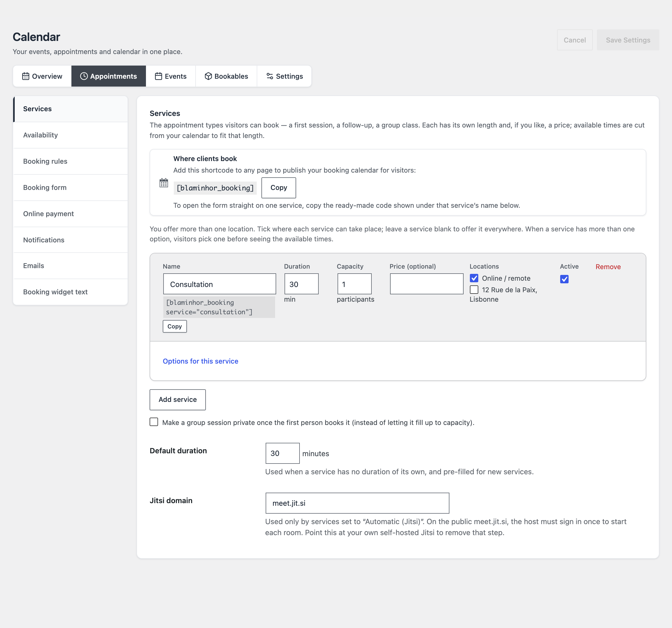Click the service="consultation" shortcode text
This screenshot has height=628, width=672.
pyautogui.click(x=219, y=307)
